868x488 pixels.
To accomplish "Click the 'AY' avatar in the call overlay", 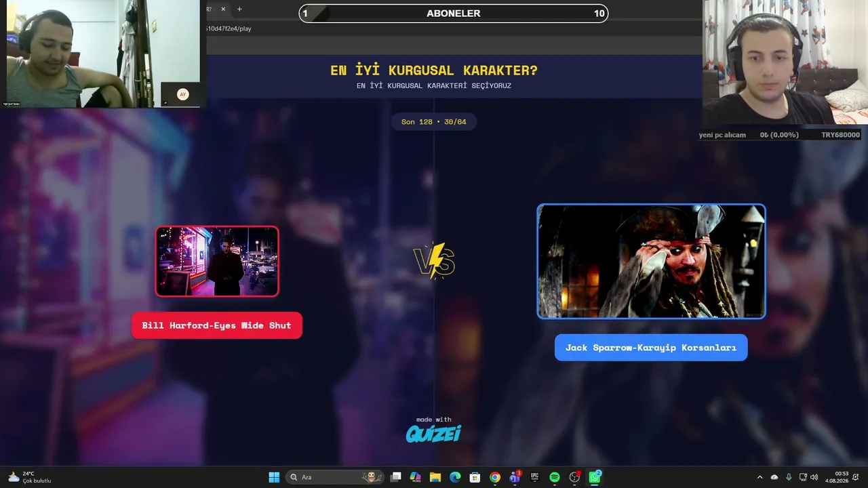I will (x=182, y=94).
